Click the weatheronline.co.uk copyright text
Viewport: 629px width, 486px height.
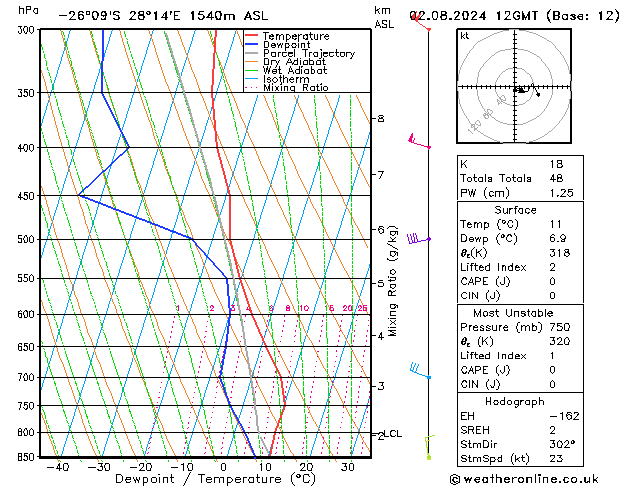tap(524, 479)
